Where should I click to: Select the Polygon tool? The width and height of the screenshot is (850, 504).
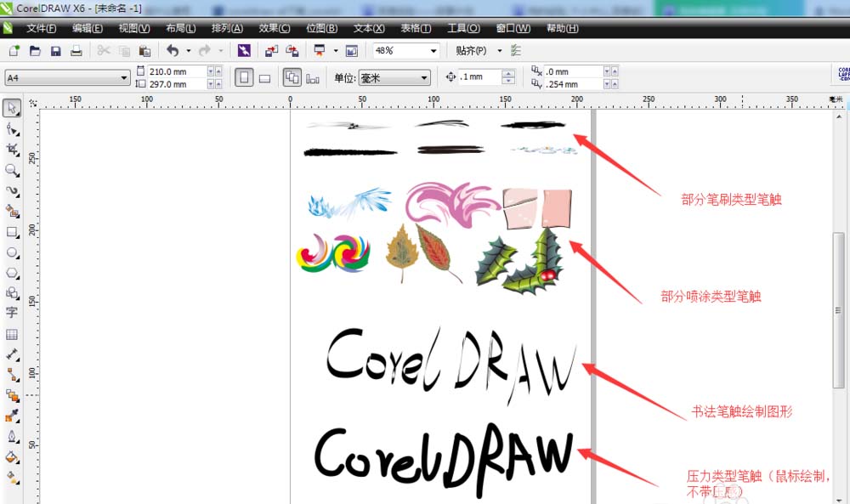point(12,273)
